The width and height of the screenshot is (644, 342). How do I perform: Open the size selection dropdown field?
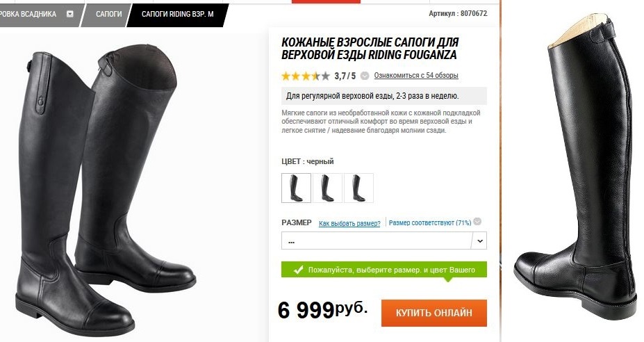click(384, 241)
